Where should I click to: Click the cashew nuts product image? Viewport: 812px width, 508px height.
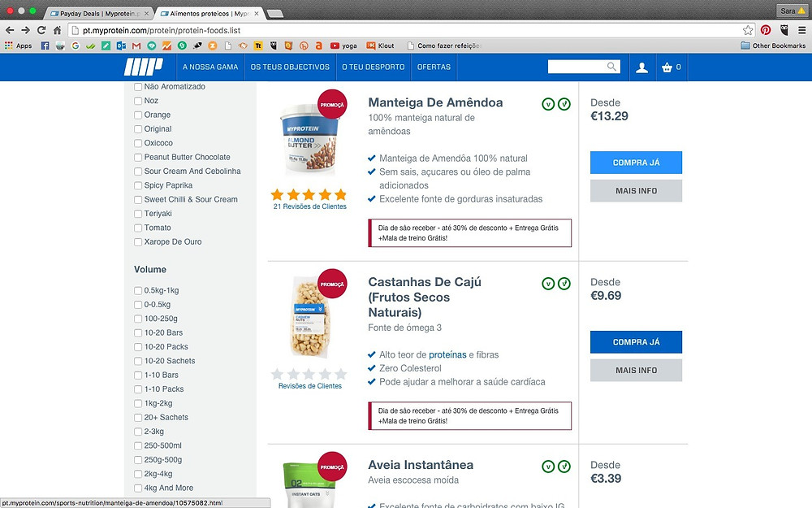pyautogui.click(x=309, y=317)
